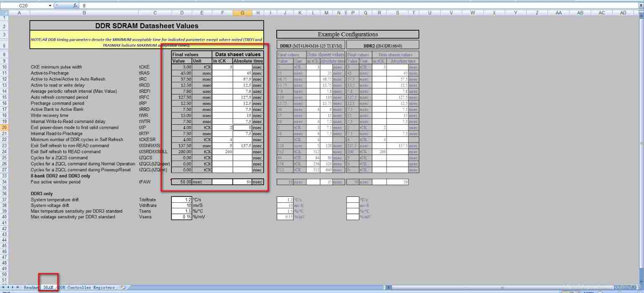
Task: Click the Tdriftrate input cell with 1.2
Action: pyautogui.click(x=182, y=200)
